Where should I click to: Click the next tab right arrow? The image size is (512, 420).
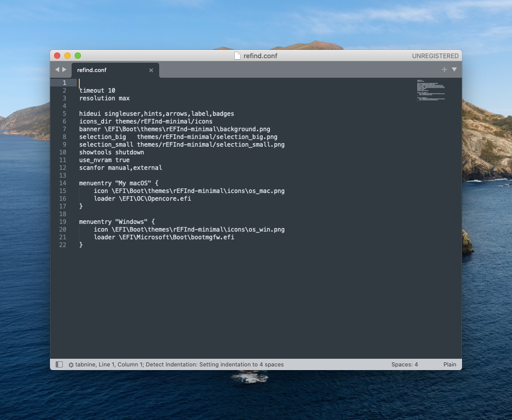[64, 69]
